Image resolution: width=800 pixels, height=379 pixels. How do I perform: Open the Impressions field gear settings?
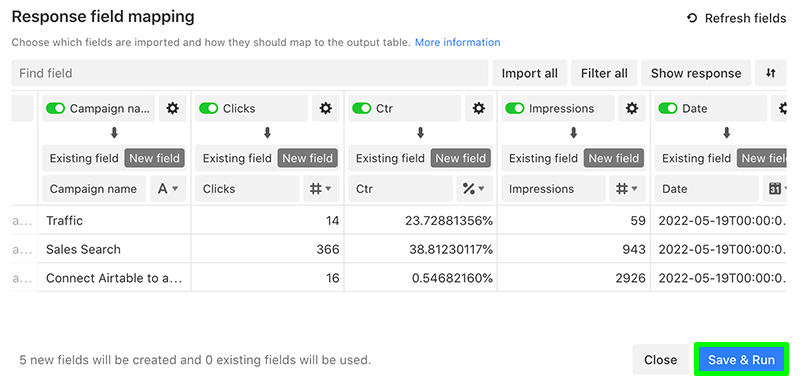click(632, 108)
